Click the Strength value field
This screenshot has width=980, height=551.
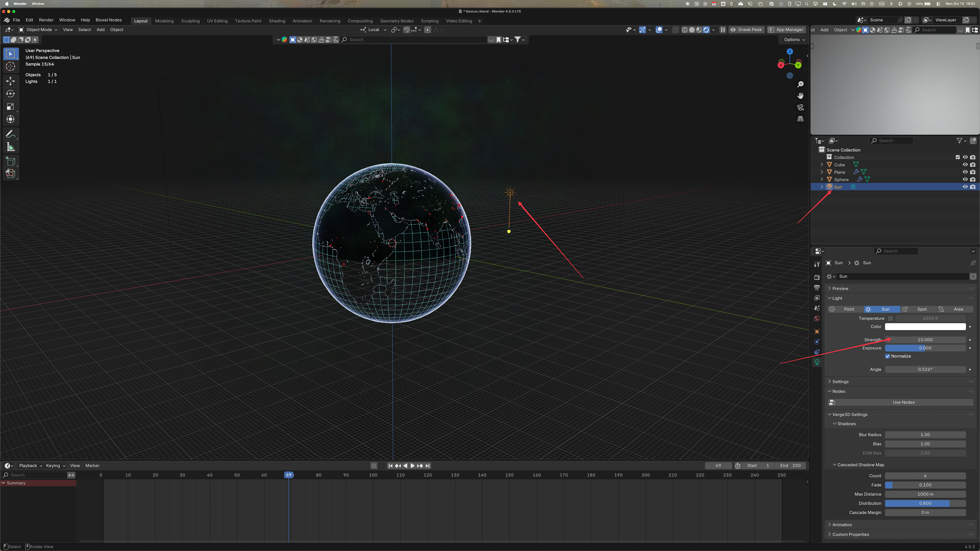click(925, 340)
